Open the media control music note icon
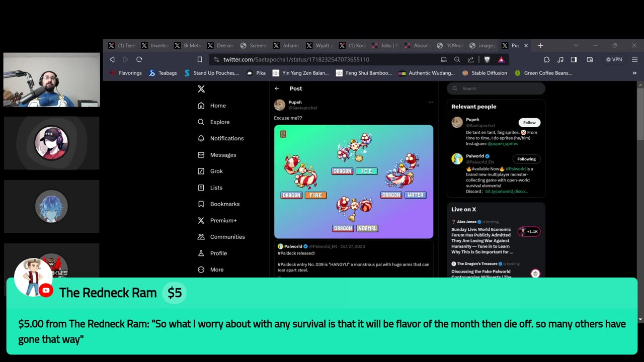644x362 pixels. (560, 59)
